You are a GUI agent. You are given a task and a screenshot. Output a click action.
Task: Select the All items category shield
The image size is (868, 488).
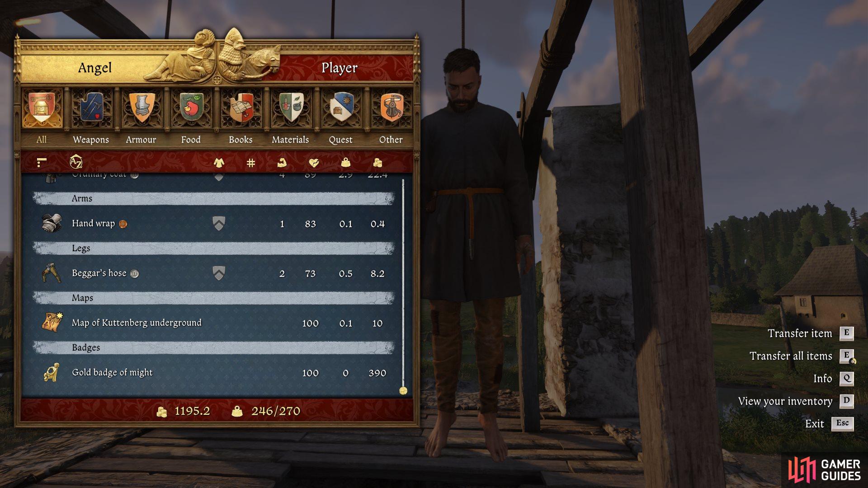pyautogui.click(x=42, y=108)
